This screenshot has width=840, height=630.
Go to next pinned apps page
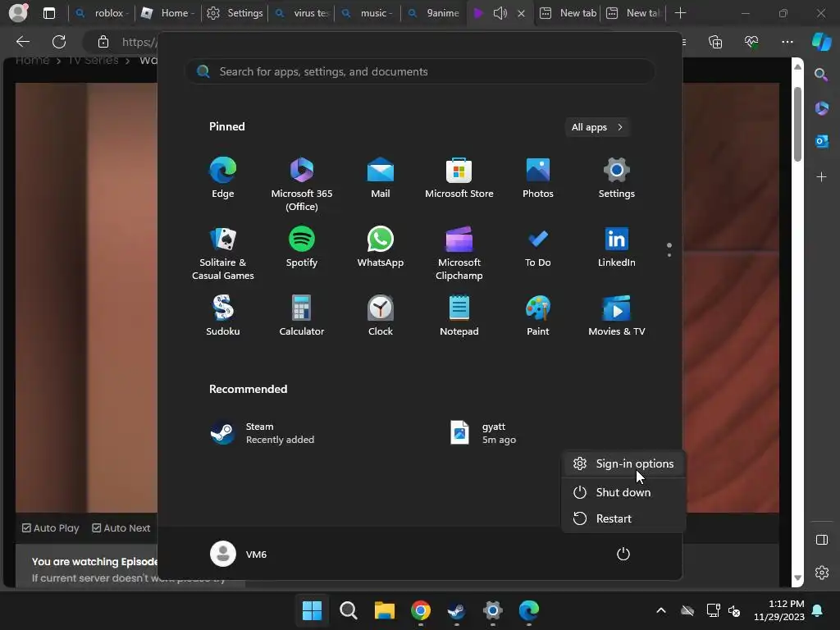click(669, 255)
